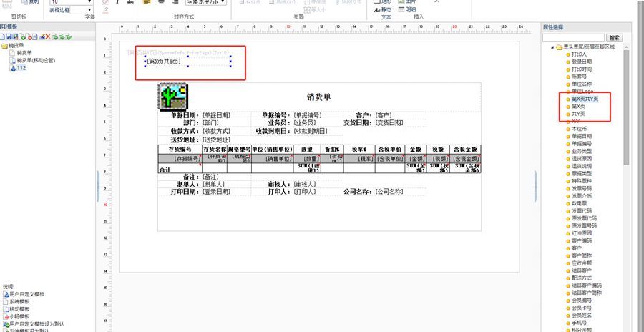Select 共Y页 in the property list

[578, 114]
